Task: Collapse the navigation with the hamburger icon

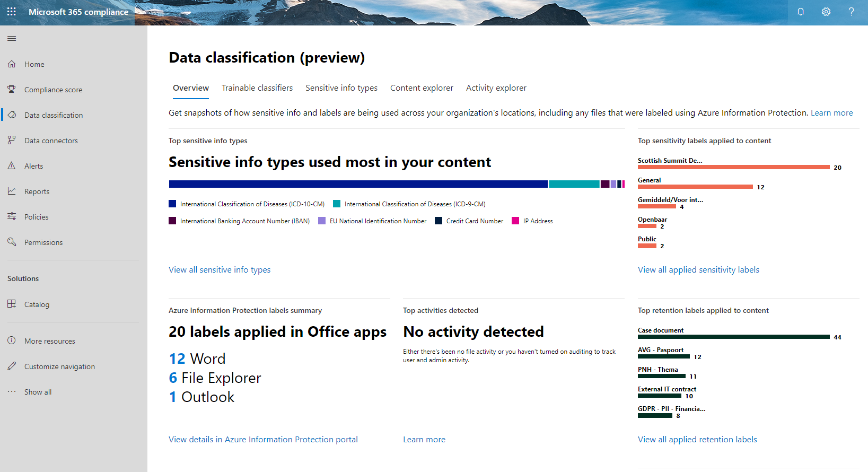Action: click(11, 38)
